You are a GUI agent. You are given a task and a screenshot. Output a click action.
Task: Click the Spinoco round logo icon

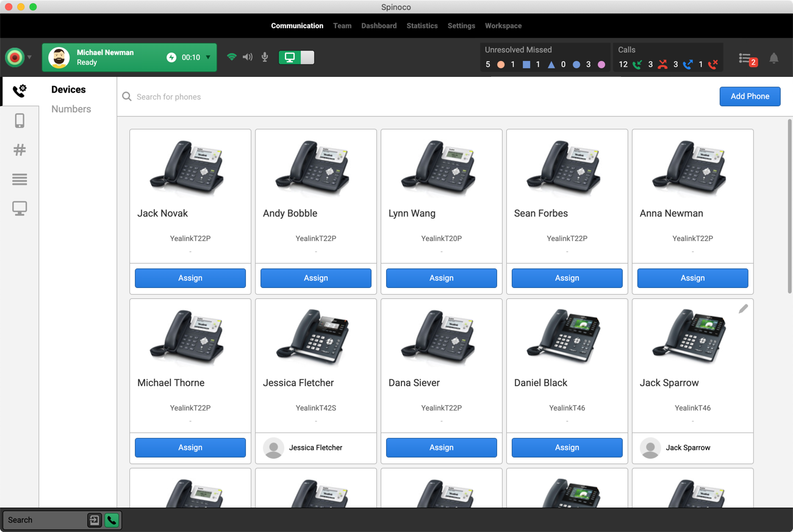click(x=15, y=57)
